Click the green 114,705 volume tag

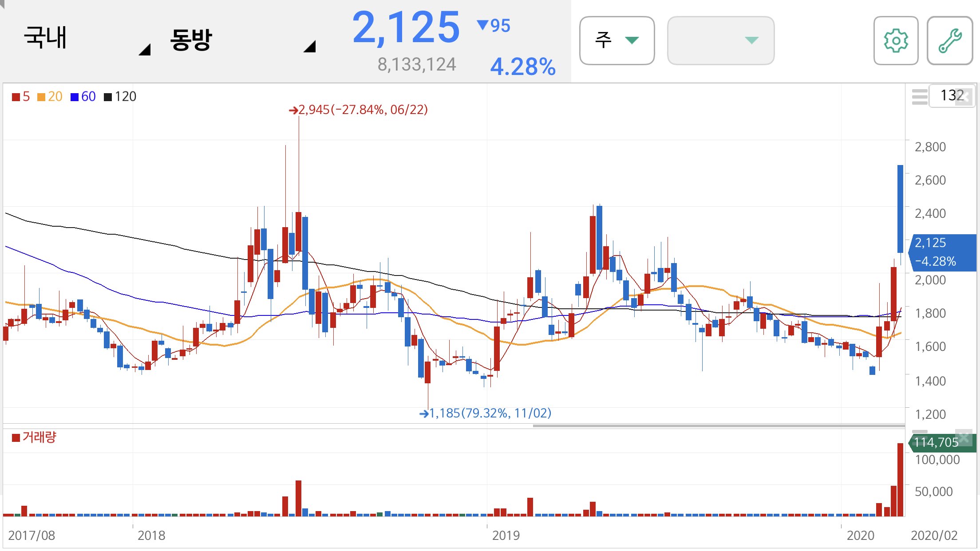(x=942, y=442)
